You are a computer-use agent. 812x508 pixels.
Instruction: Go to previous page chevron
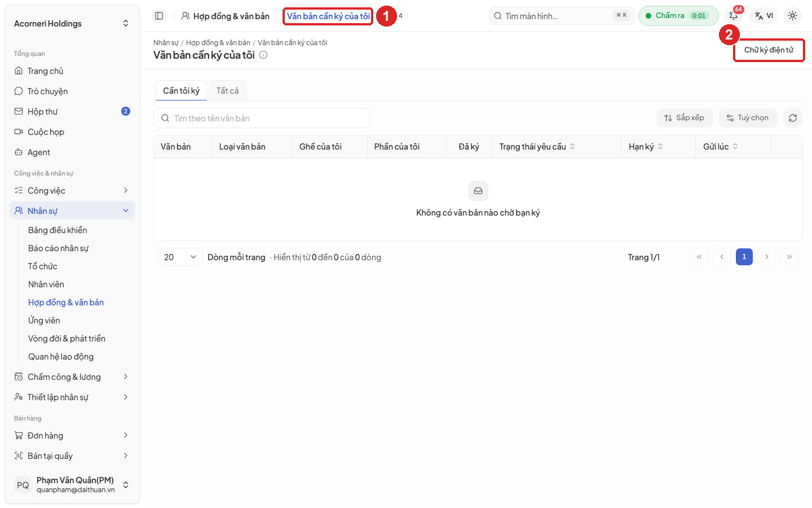pyautogui.click(x=721, y=257)
